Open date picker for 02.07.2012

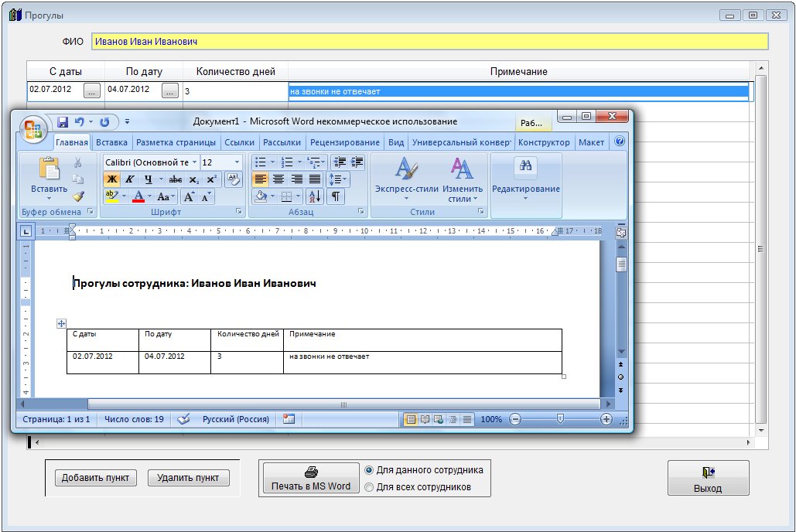tap(92, 91)
